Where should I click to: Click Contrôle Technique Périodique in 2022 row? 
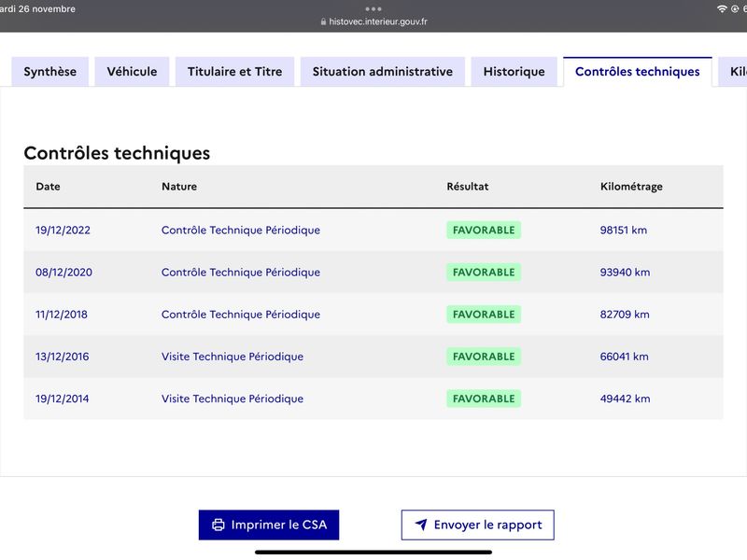(x=241, y=230)
